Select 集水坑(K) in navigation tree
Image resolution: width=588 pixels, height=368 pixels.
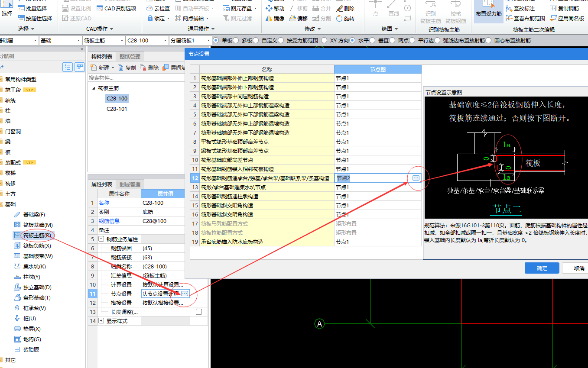click(x=29, y=266)
